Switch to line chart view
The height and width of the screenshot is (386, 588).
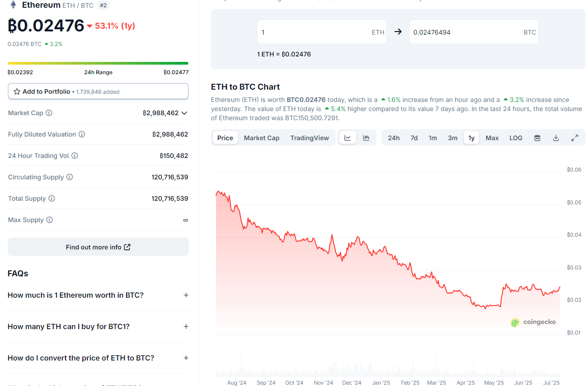347,138
